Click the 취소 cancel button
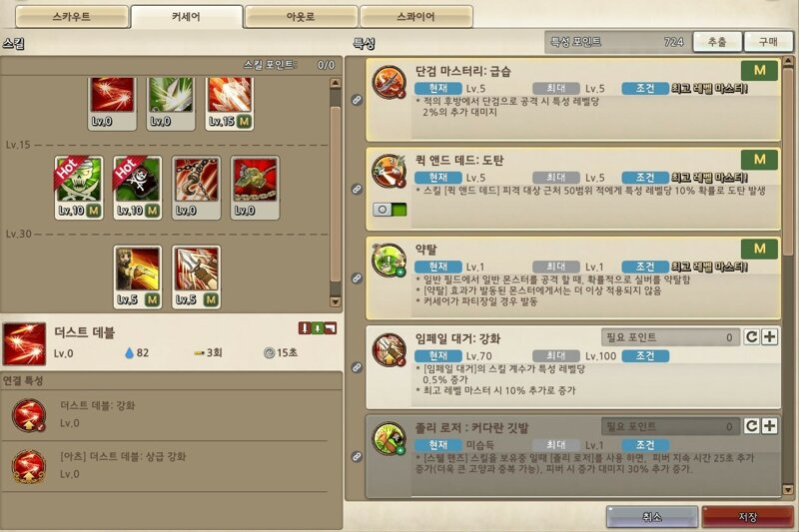Viewport: 799px width, 532px height. pyautogui.click(x=652, y=517)
